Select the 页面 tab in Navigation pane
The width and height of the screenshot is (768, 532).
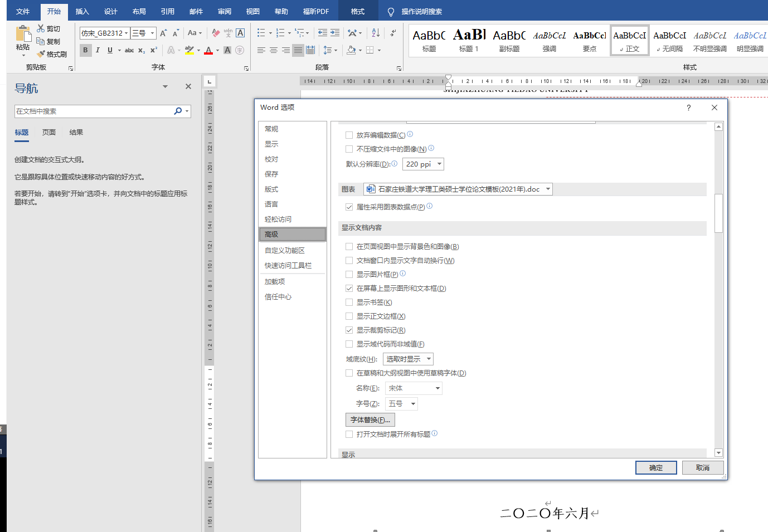(x=48, y=132)
